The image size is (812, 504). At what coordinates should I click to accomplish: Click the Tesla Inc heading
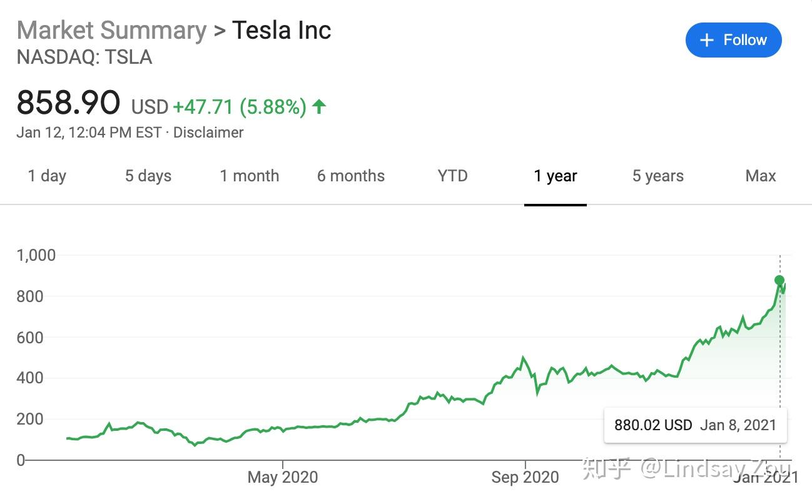281,29
